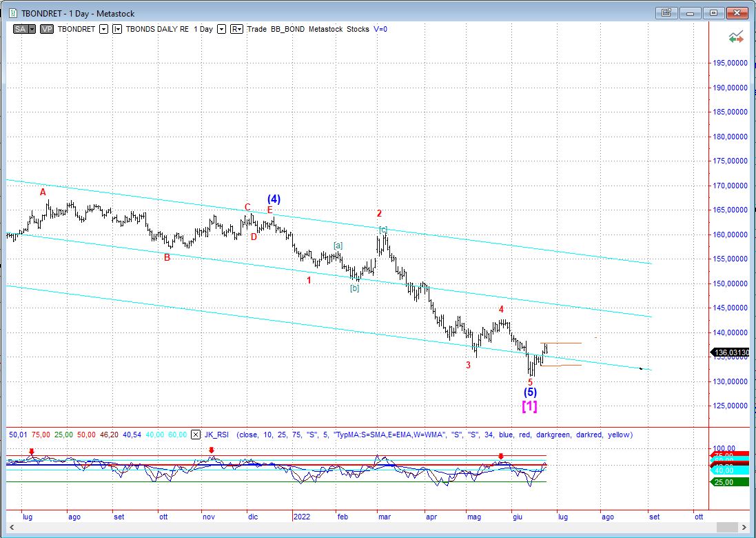Close the TBONDRET chart window

tap(737, 13)
